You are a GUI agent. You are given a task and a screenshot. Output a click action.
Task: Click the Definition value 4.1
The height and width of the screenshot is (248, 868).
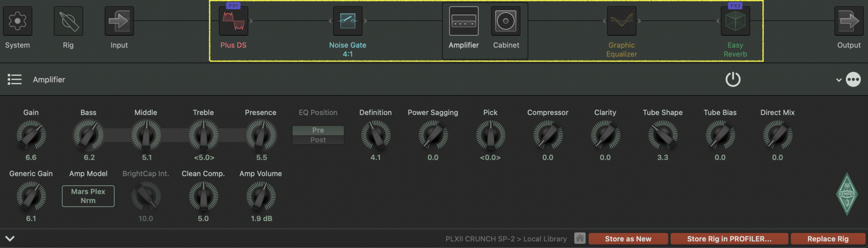[x=376, y=158]
